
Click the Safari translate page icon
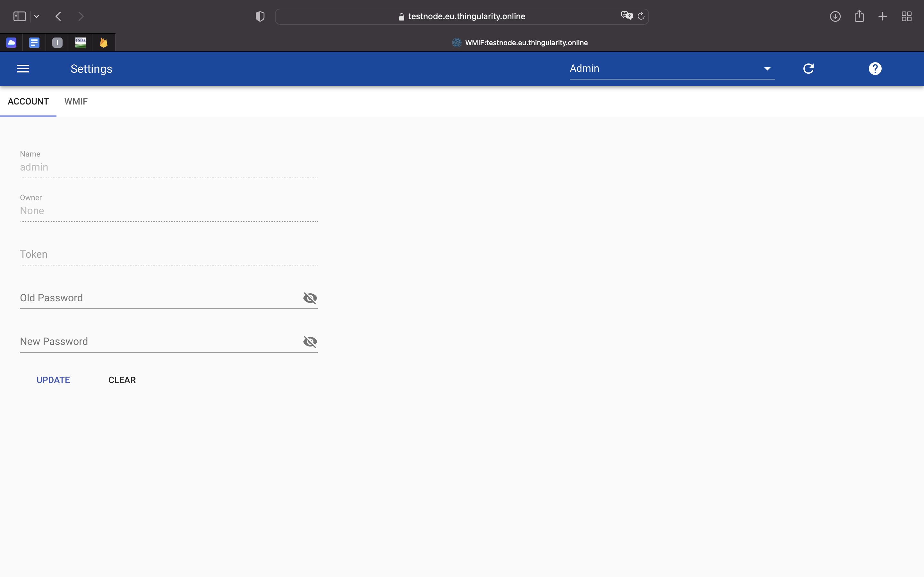(x=627, y=16)
